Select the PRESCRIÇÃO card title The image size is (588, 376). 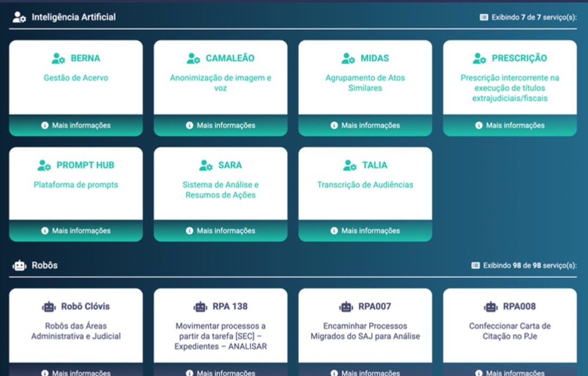[x=519, y=58]
